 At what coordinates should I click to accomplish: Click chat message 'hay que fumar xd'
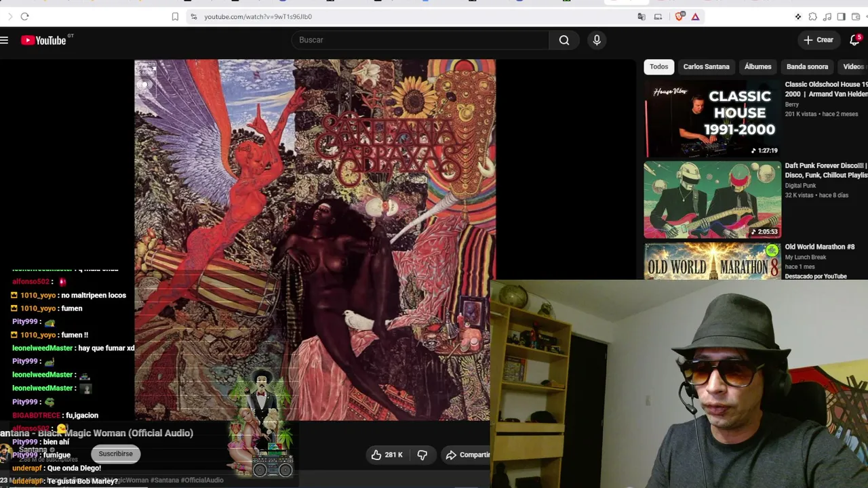point(106,348)
